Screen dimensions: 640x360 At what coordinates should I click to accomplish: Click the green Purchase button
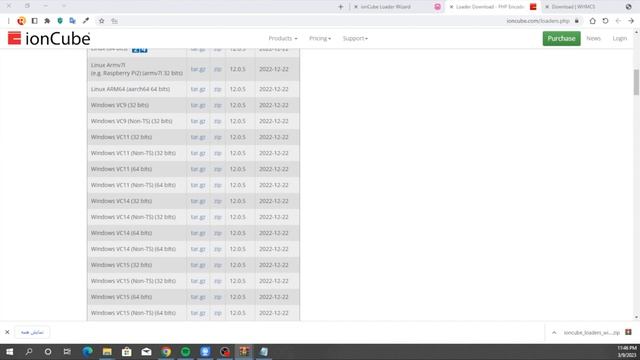561,38
